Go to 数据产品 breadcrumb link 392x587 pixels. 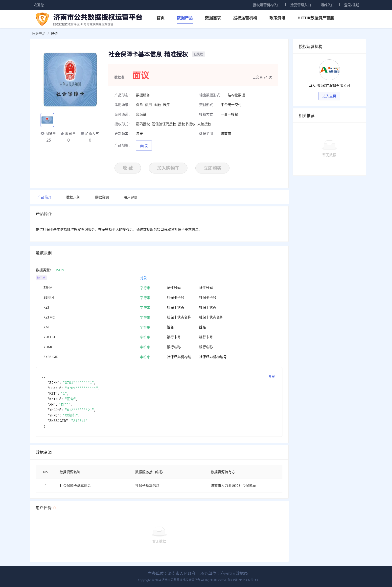(x=39, y=34)
